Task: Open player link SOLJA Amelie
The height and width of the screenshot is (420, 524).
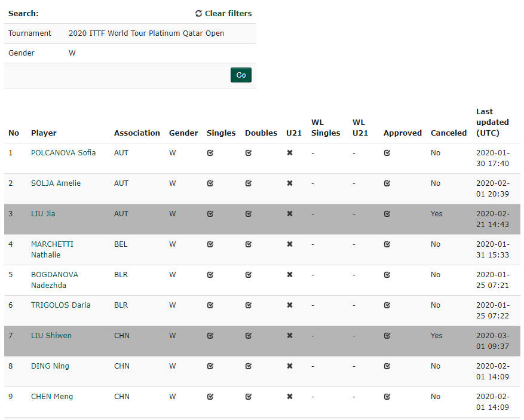Action: (x=56, y=183)
